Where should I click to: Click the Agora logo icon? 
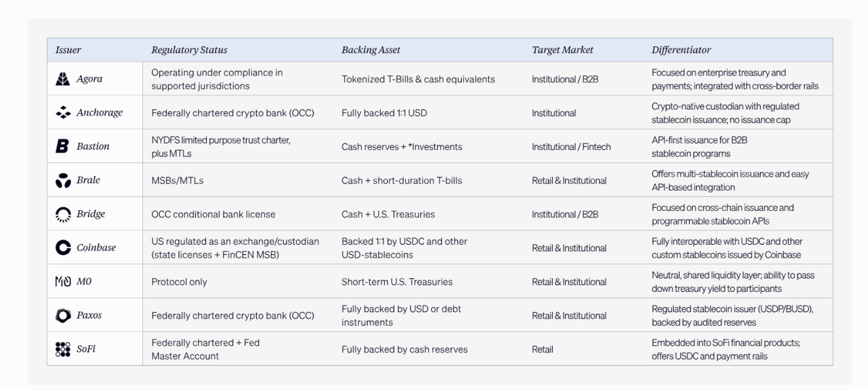click(x=63, y=79)
